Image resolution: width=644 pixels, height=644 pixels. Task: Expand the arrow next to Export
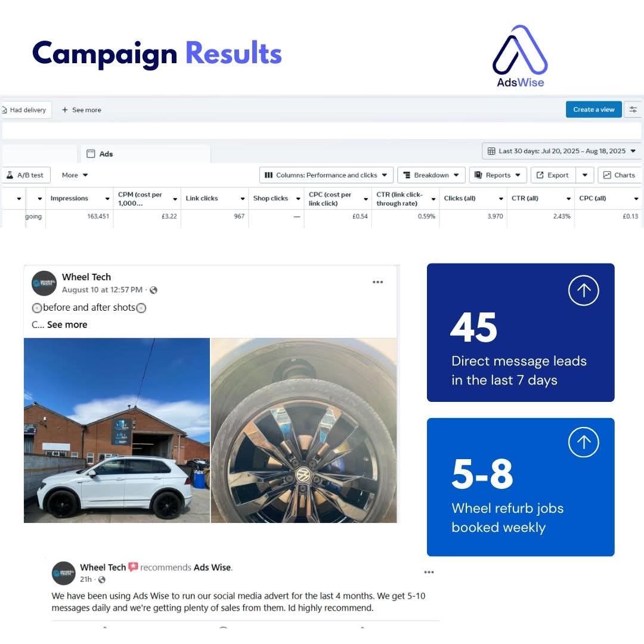click(x=585, y=175)
